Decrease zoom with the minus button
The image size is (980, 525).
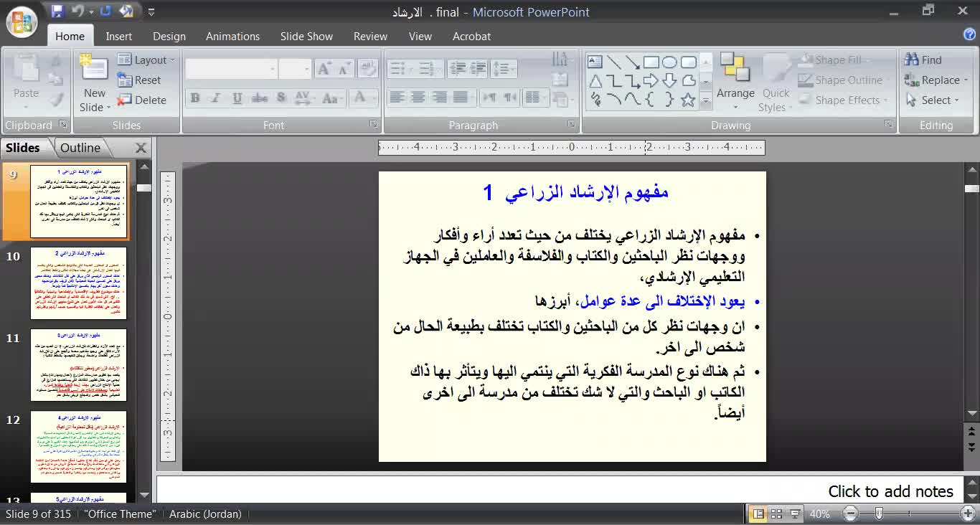click(x=850, y=514)
